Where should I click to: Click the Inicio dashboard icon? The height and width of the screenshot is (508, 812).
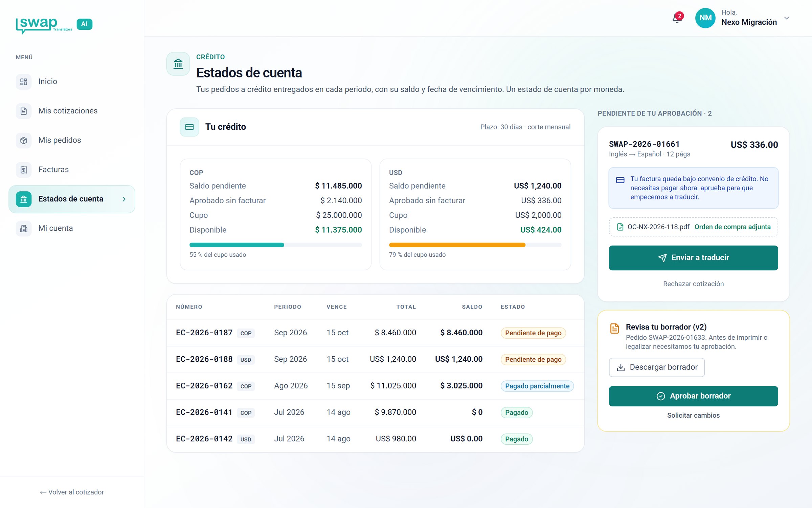click(x=24, y=82)
